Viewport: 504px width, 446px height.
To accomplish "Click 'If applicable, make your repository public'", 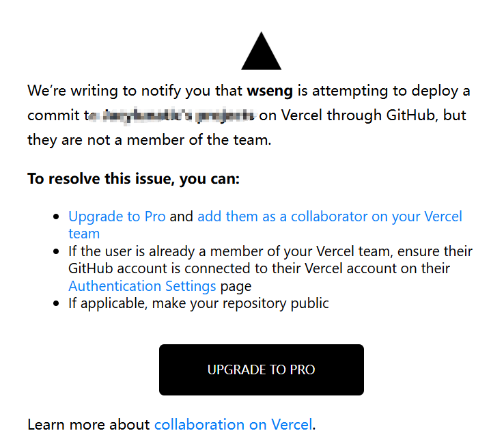I will (199, 303).
